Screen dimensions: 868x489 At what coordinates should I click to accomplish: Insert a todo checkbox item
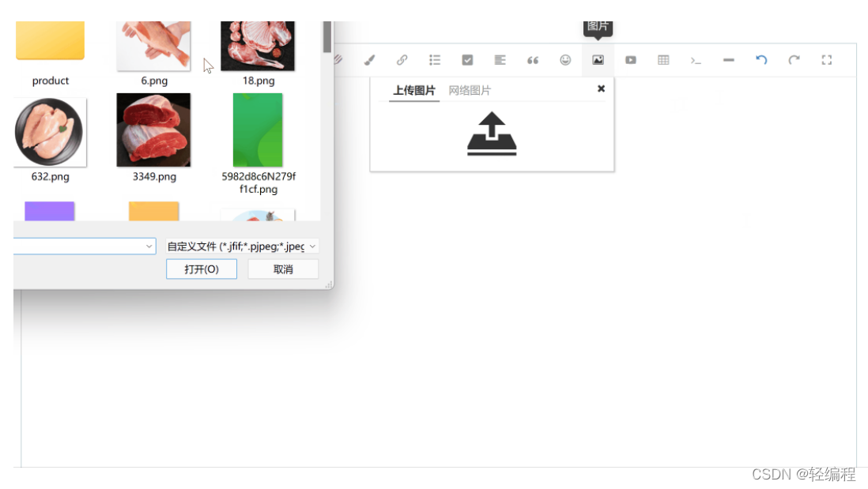pyautogui.click(x=467, y=60)
